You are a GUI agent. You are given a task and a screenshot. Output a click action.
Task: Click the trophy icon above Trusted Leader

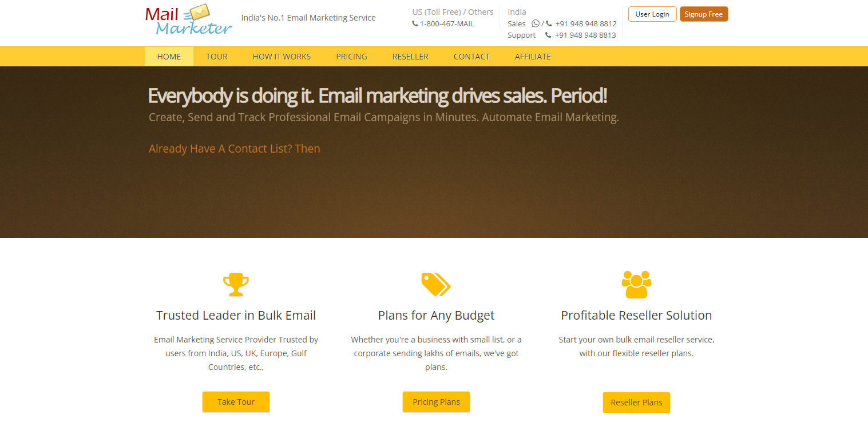[x=236, y=284]
